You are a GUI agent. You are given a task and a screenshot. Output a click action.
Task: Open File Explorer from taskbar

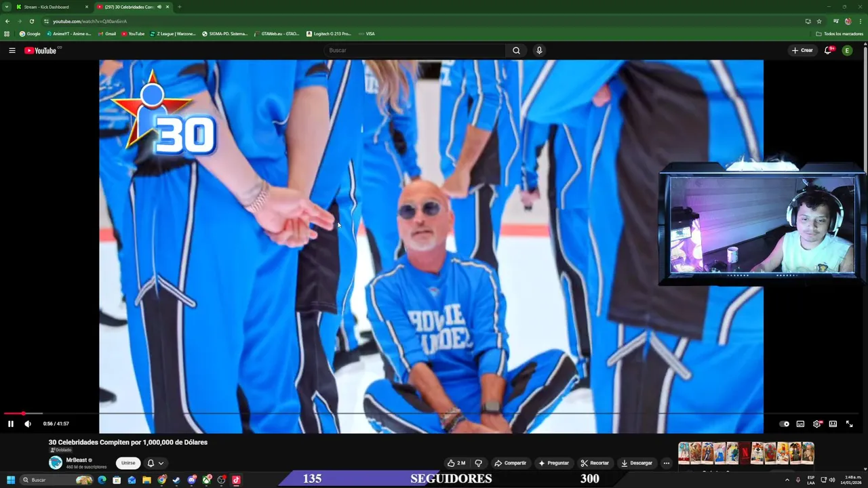[146, 480]
